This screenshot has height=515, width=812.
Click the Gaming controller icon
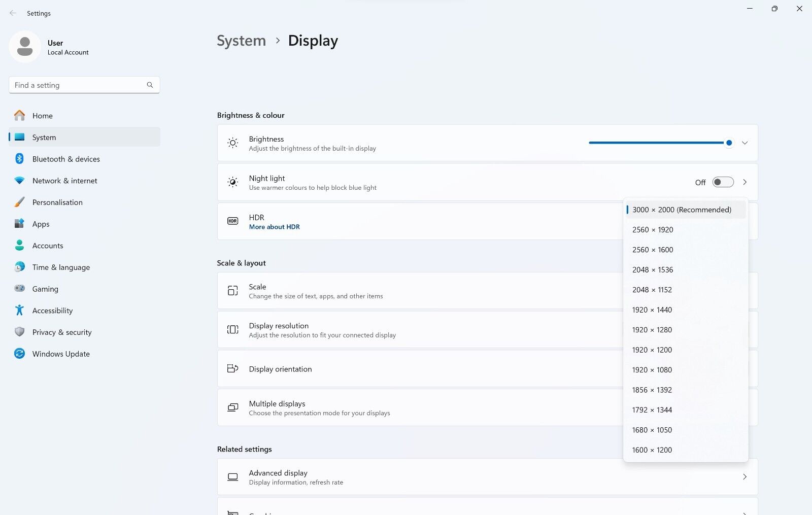[x=19, y=289]
